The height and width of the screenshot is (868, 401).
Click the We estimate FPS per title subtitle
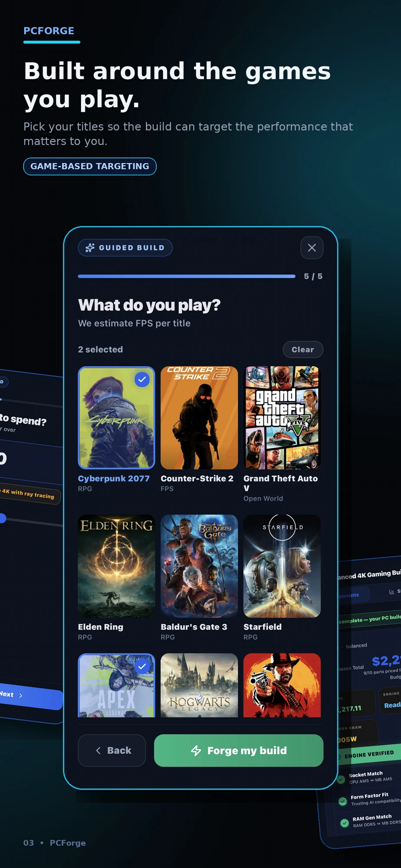click(x=134, y=323)
